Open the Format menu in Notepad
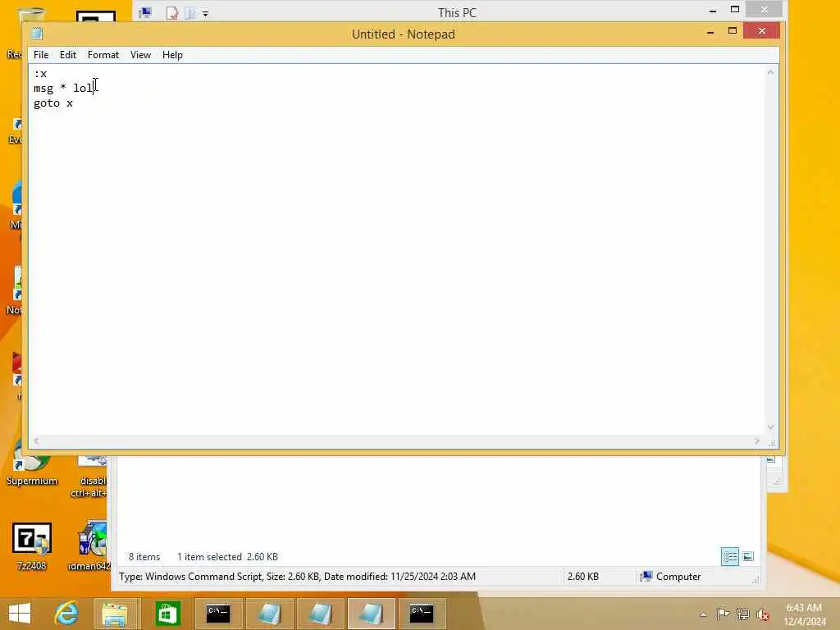The height and width of the screenshot is (630, 840). coord(103,55)
